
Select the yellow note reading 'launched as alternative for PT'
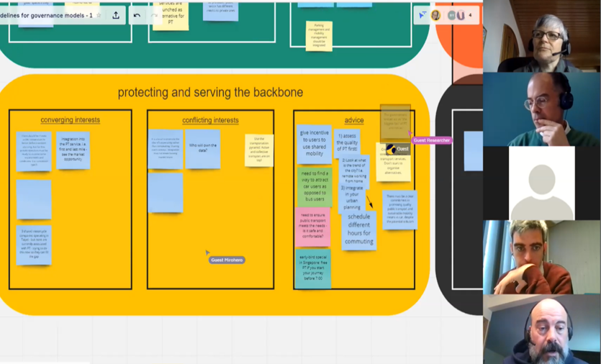click(x=171, y=15)
